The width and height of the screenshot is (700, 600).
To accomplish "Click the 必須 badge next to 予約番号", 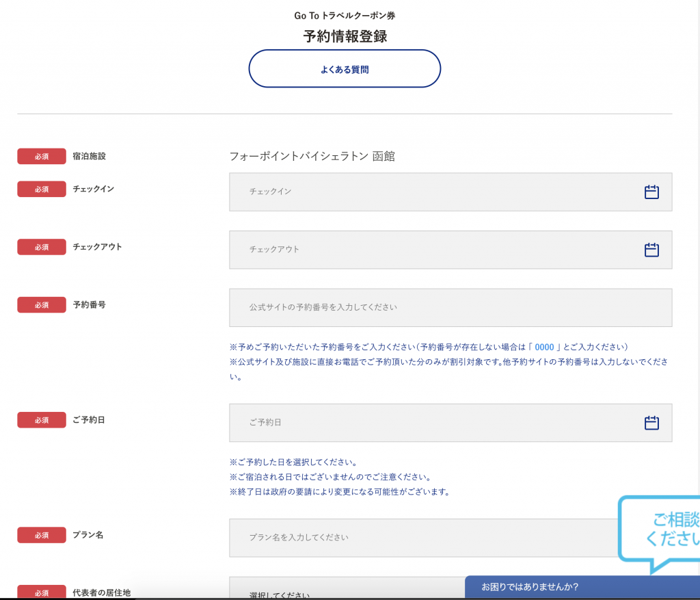I will [42, 304].
